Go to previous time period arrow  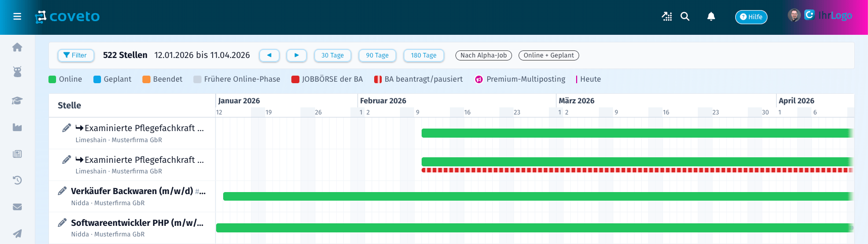click(x=269, y=55)
